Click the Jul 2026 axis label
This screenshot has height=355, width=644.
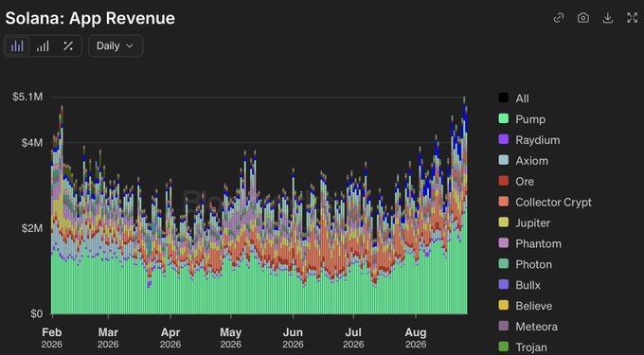[x=353, y=338]
